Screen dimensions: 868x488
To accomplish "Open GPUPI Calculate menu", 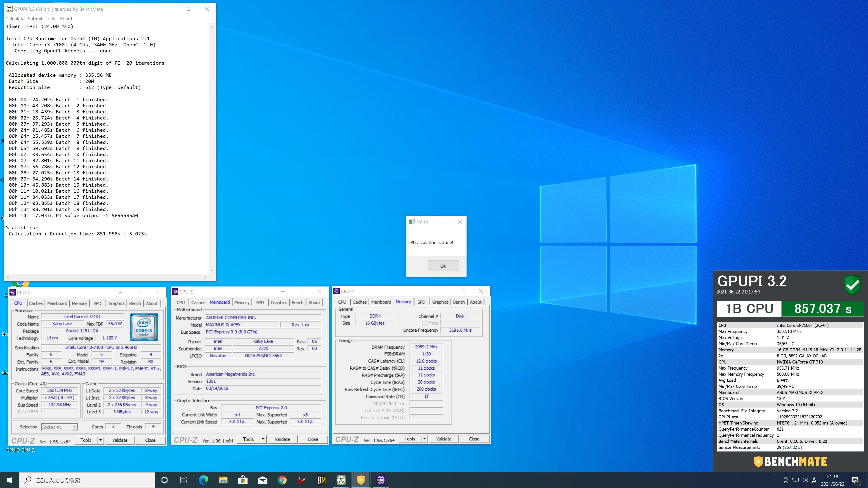I will point(15,19).
